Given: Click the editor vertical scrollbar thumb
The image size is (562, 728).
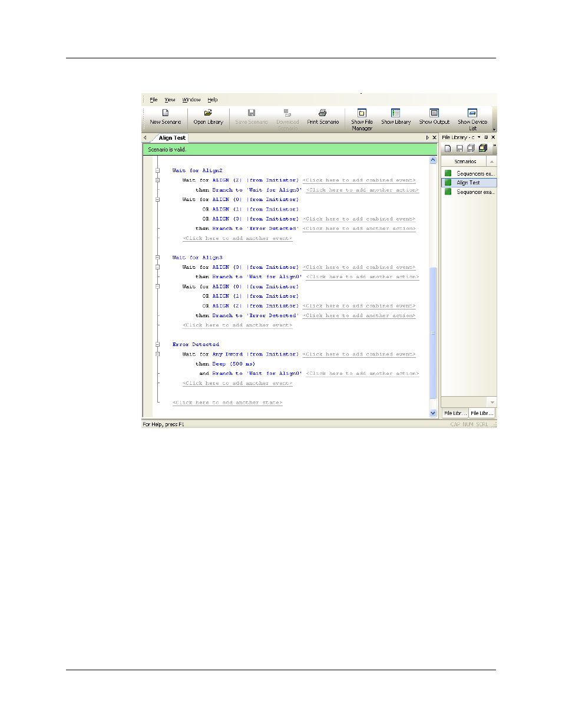Looking at the screenshot, I should click(x=433, y=333).
